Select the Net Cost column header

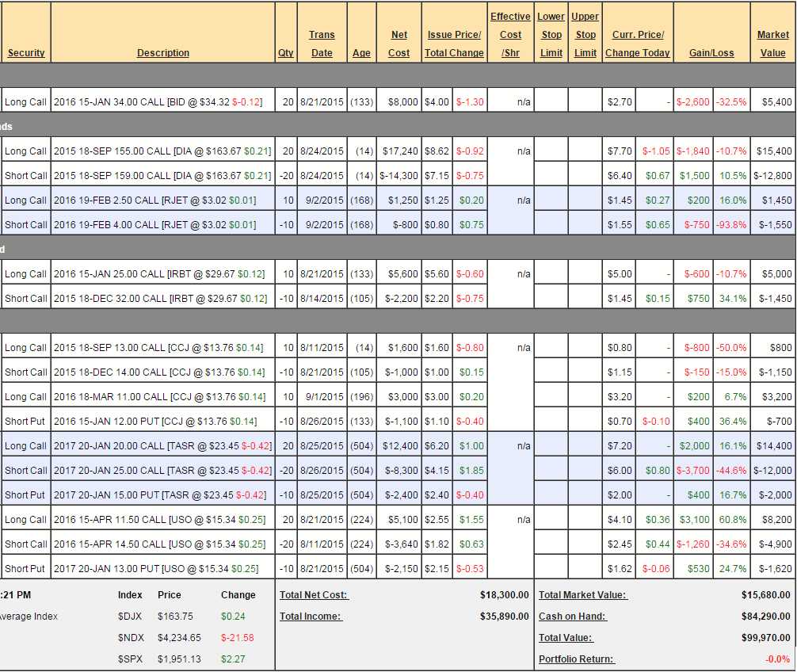click(399, 44)
